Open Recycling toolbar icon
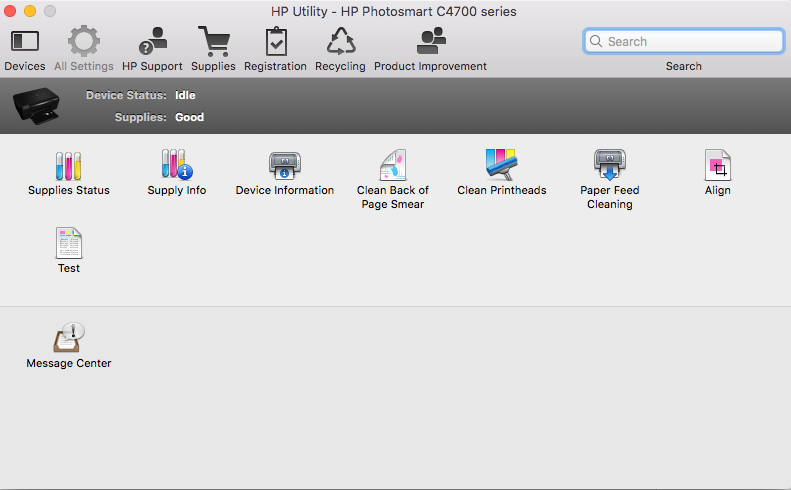The width and height of the screenshot is (791, 490). (341, 41)
